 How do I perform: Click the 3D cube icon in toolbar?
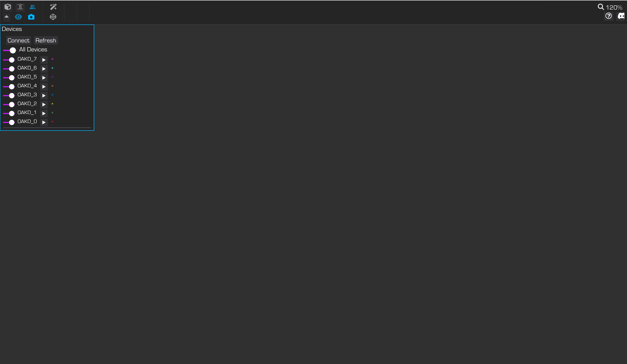[x=8, y=7]
